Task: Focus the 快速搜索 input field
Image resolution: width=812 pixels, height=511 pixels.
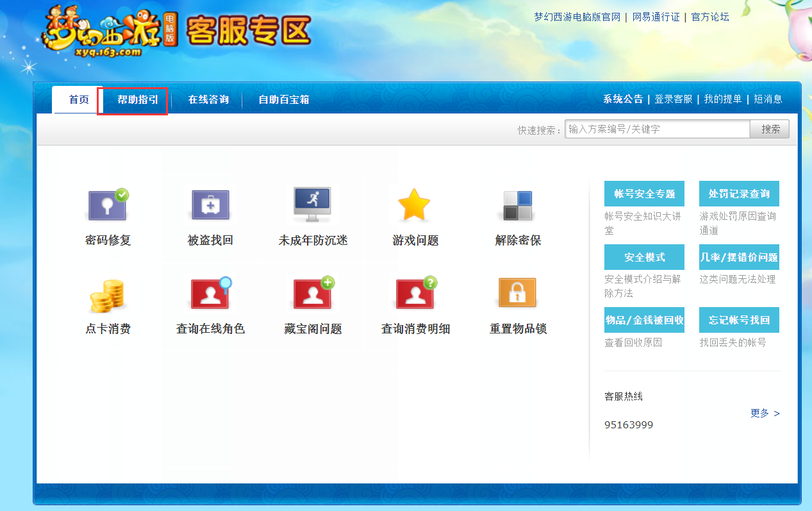Action: tap(658, 129)
